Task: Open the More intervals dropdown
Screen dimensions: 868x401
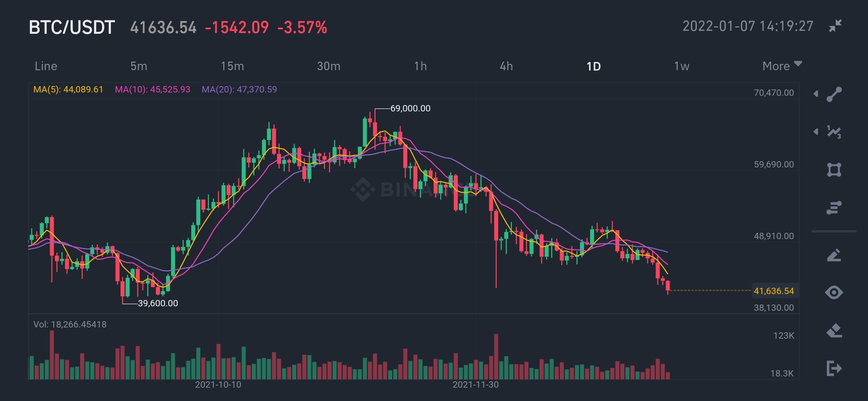Action: pyautogui.click(x=782, y=66)
